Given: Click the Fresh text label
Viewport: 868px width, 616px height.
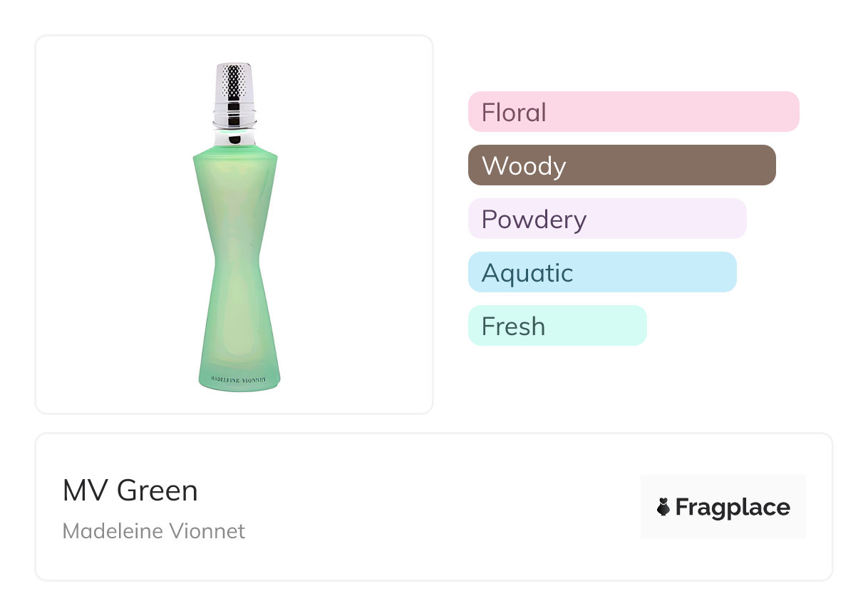Looking at the screenshot, I should point(513,327).
